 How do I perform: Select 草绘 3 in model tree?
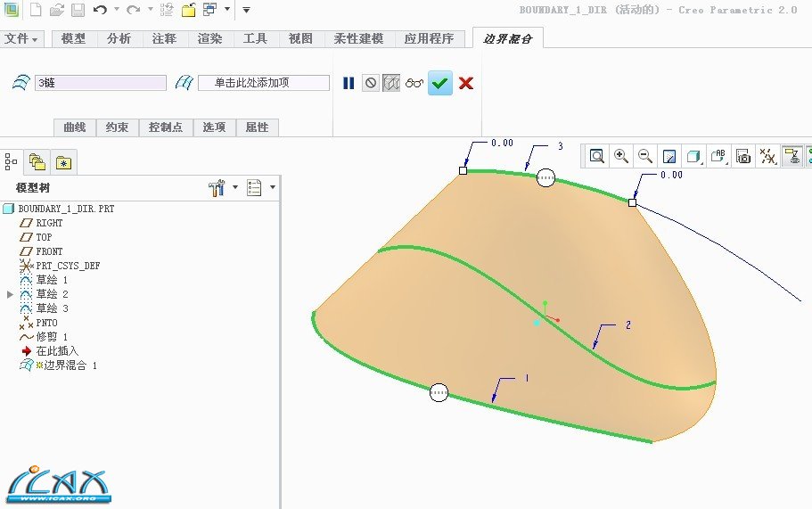tap(52, 308)
